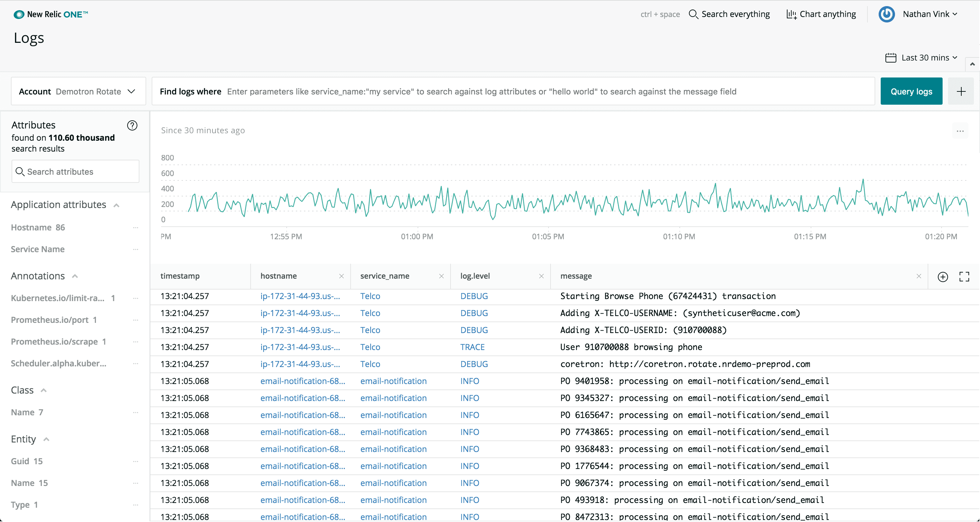
Task: Open the Last 30 mins time picker
Action: coord(921,58)
